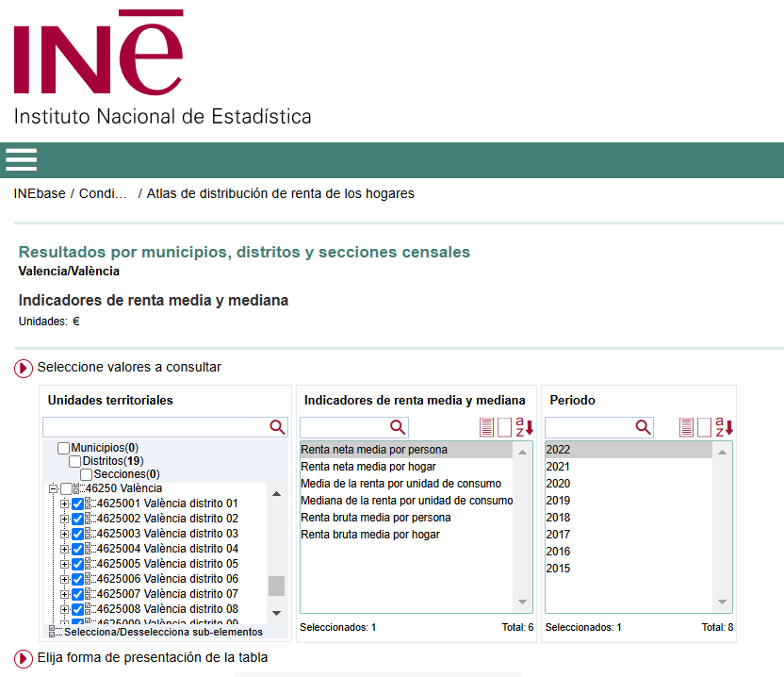
Task: Select year 2019 in Periodo list
Action: [x=558, y=501]
